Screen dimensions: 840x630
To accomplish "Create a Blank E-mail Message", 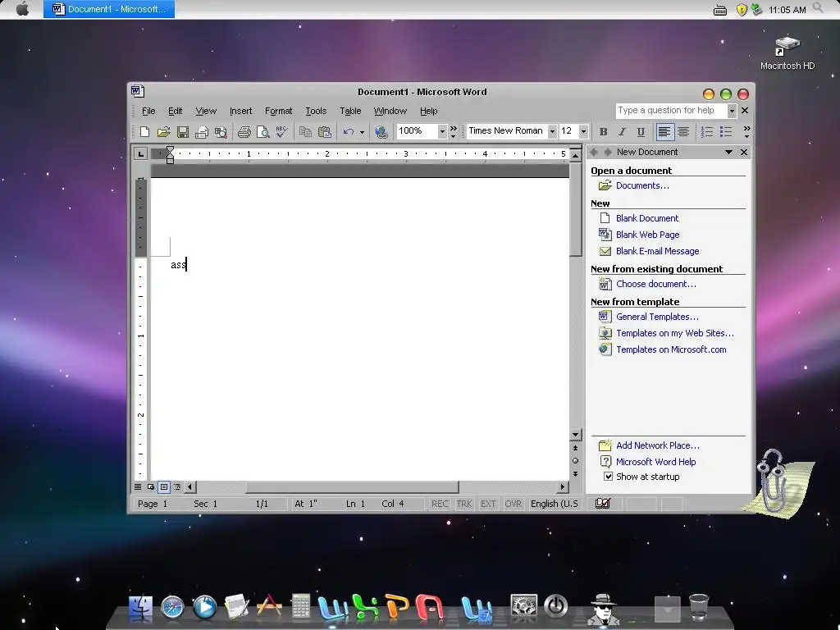I will tap(657, 251).
